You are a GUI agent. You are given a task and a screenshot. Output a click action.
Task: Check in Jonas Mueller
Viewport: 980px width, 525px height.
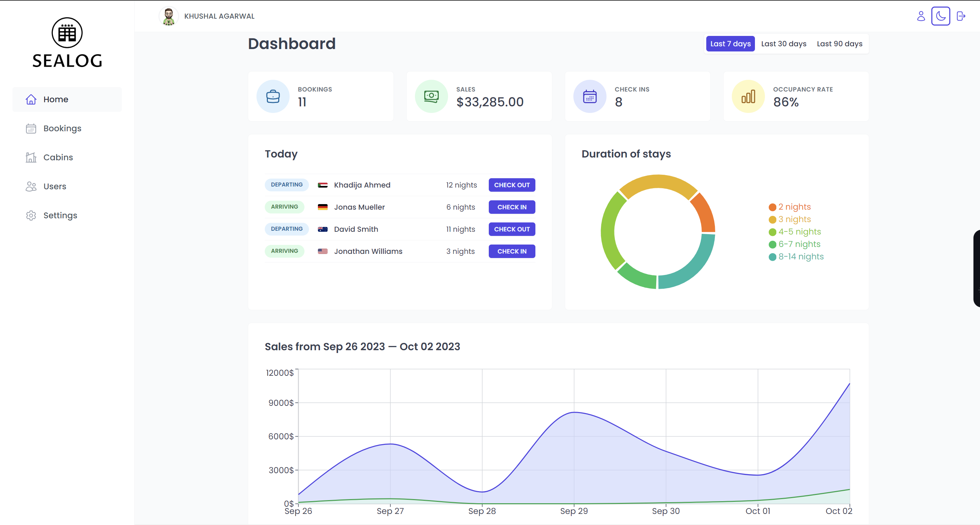tap(512, 207)
